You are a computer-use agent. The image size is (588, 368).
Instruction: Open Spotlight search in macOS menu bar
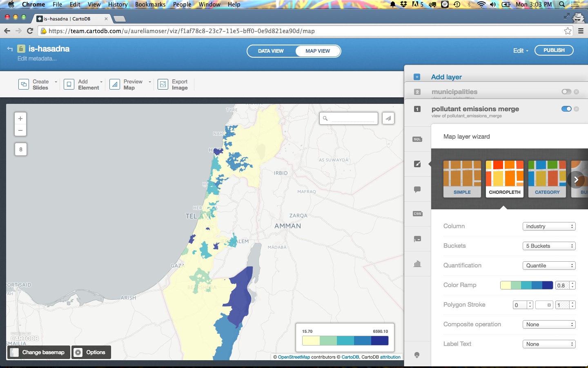click(562, 4)
